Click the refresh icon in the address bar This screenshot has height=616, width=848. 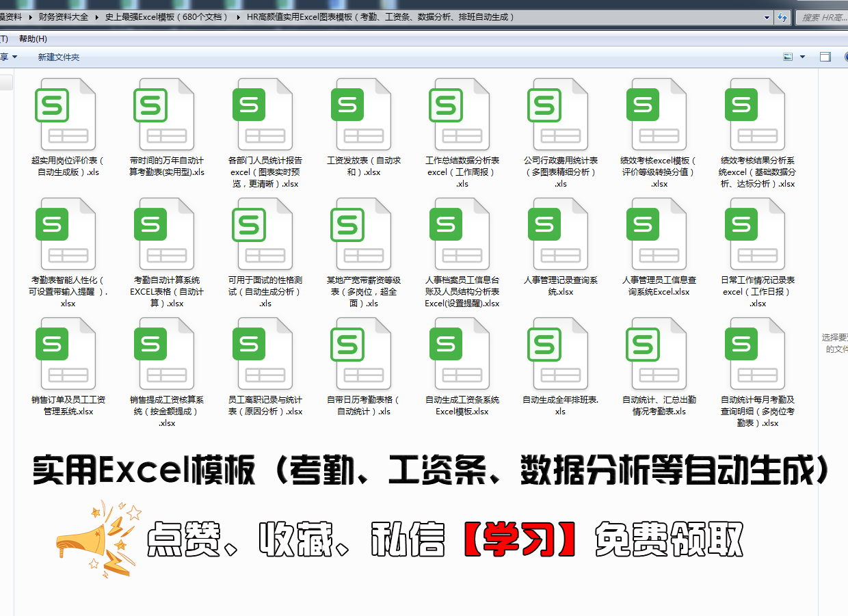(782, 18)
